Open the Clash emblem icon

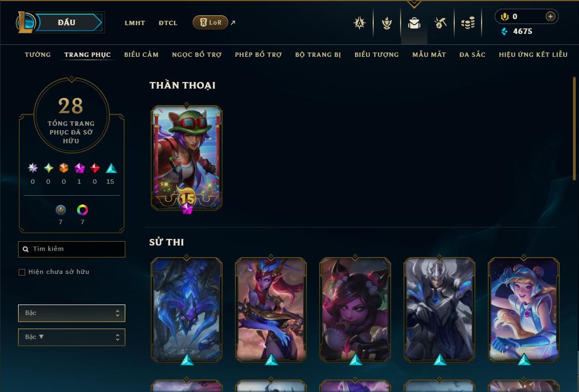(x=360, y=23)
